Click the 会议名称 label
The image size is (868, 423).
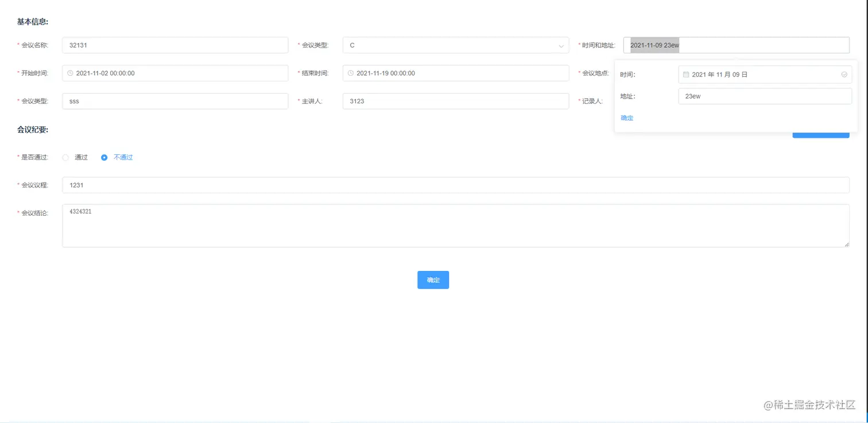[34, 45]
